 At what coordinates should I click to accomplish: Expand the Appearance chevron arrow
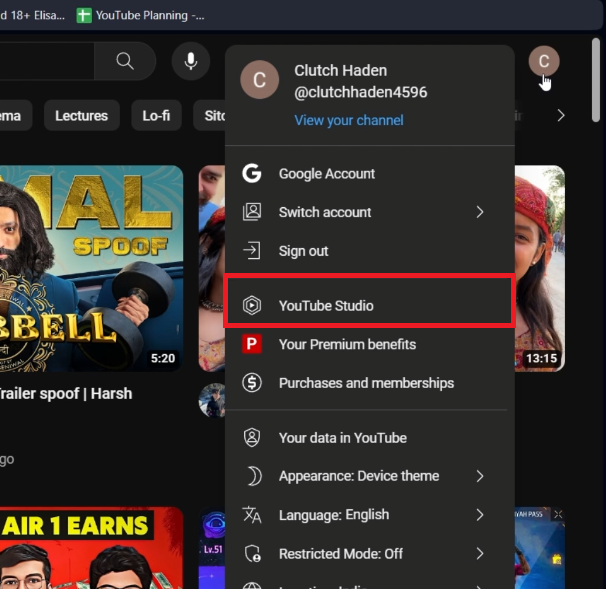(x=480, y=476)
